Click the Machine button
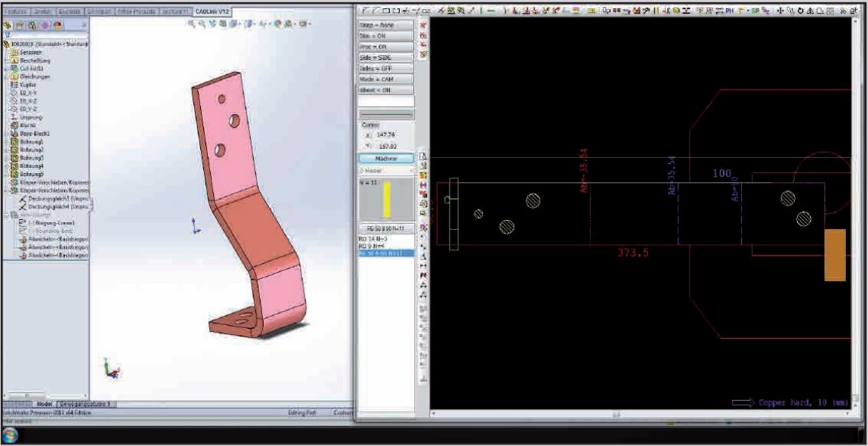The height and width of the screenshot is (446, 868). pyautogui.click(x=385, y=159)
